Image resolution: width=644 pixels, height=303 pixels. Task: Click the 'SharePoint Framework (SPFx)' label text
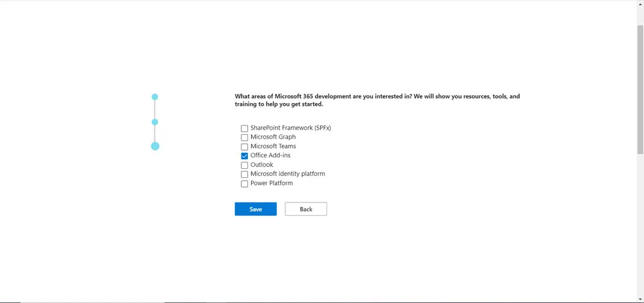(290, 128)
